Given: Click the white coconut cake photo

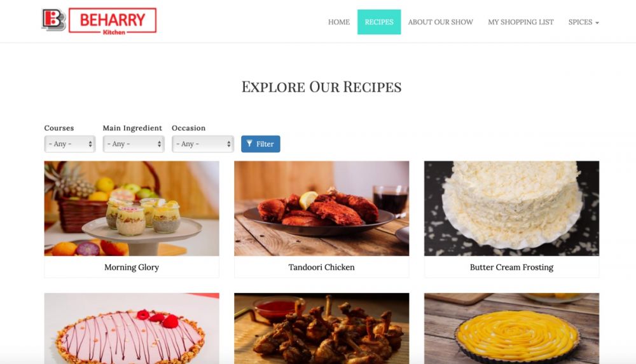Looking at the screenshot, I should click(511, 208).
